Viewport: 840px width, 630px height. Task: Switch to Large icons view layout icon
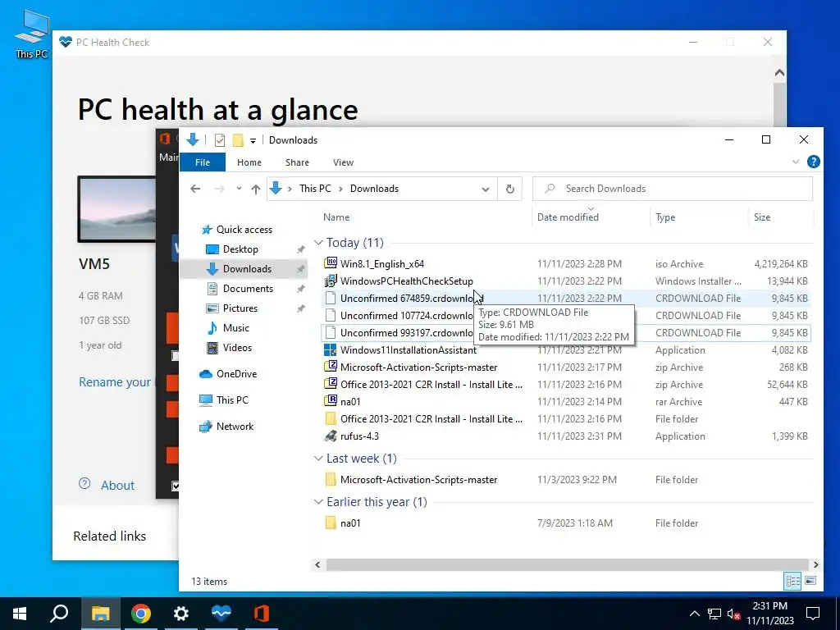coord(810,581)
